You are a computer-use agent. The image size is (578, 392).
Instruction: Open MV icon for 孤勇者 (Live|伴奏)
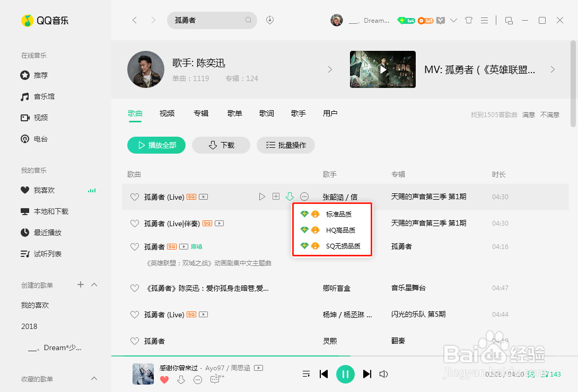220,224
